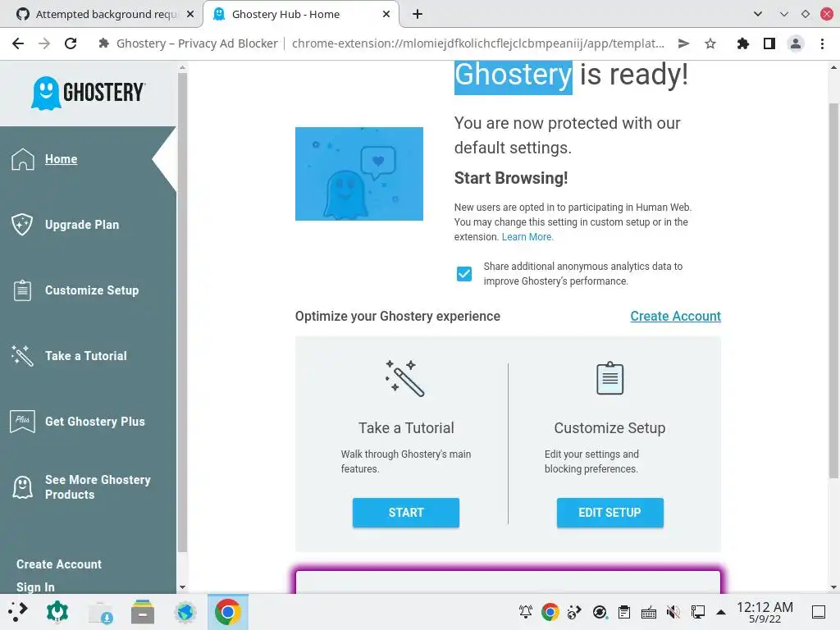Select Customize Setup in the sidebar
Viewport: 840px width, 630px height.
tap(92, 290)
